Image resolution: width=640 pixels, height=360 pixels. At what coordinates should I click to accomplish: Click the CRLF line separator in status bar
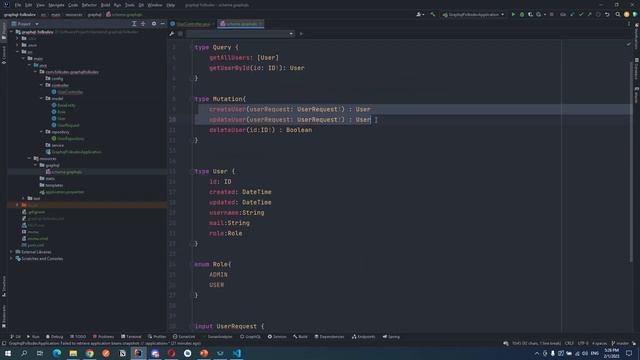click(x=569, y=343)
